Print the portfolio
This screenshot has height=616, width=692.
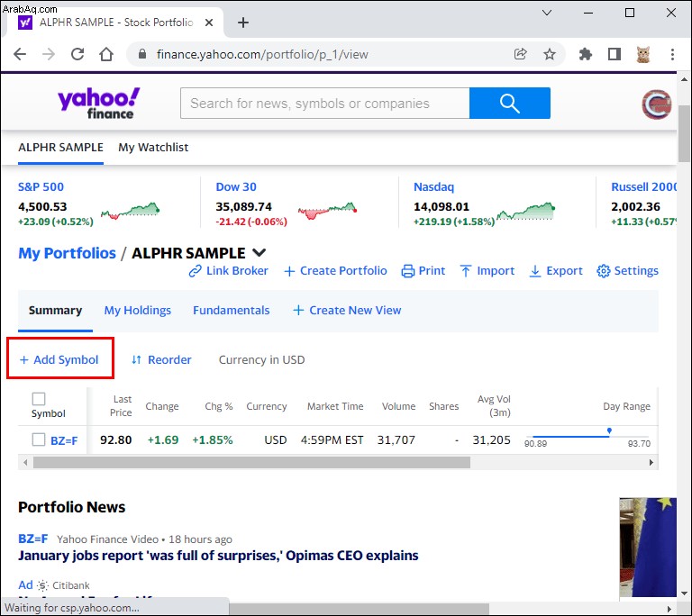423,271
